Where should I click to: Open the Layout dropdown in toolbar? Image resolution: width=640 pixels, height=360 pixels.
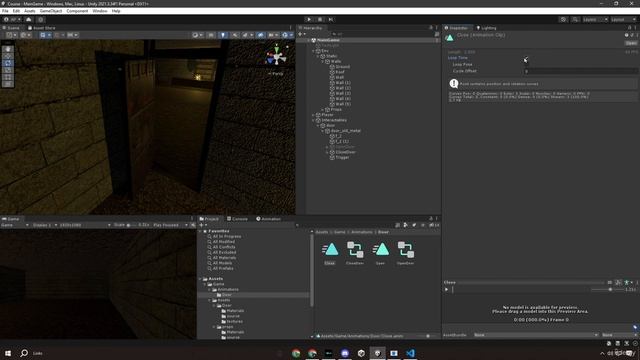coord(623,19)
